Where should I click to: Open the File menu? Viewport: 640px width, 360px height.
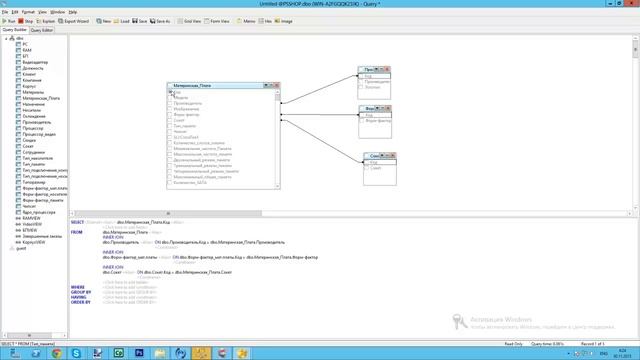coord(5,12)
